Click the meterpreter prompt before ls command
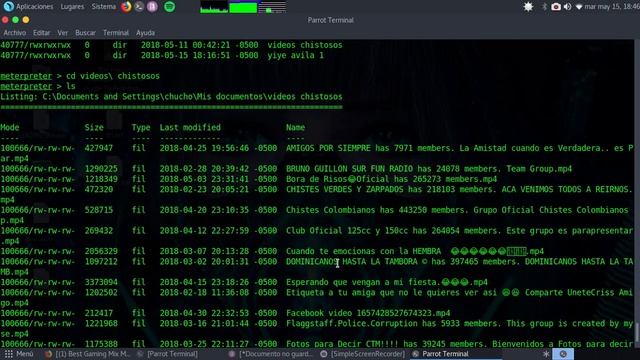 26,86
